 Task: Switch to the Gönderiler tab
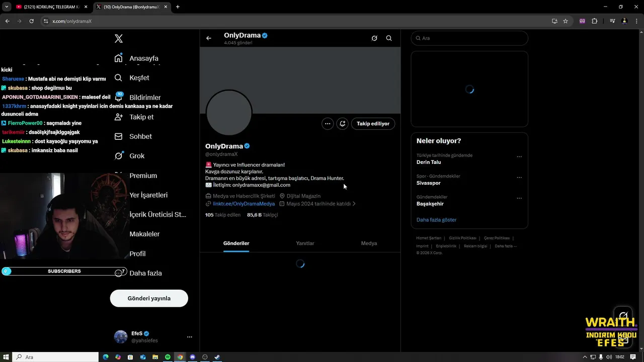(x=236, y=243)
